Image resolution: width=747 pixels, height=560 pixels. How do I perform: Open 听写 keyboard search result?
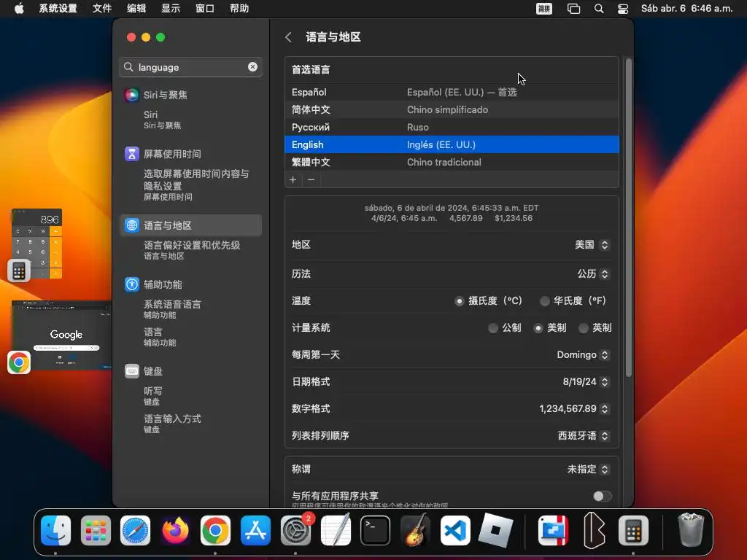pos(153,396)
